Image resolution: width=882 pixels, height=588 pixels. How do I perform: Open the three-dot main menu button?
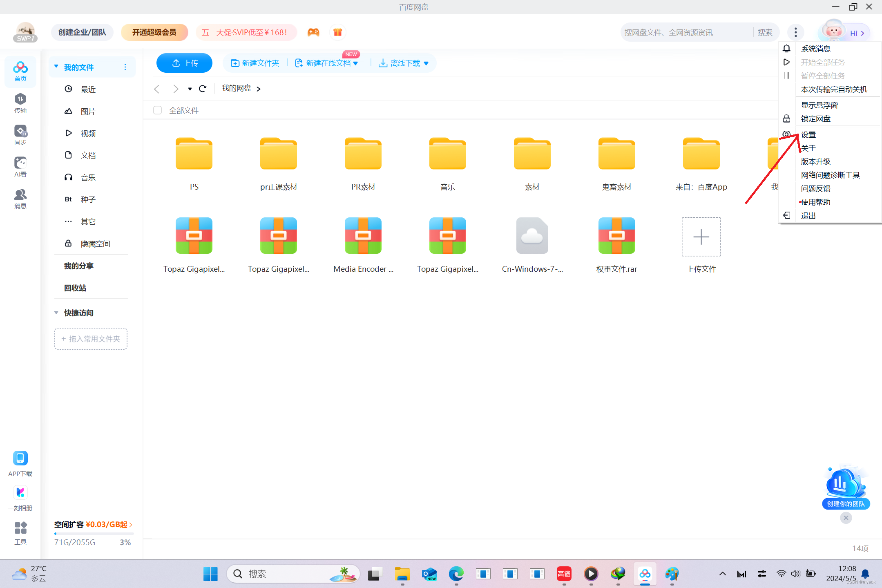click(x=795, y=32)
